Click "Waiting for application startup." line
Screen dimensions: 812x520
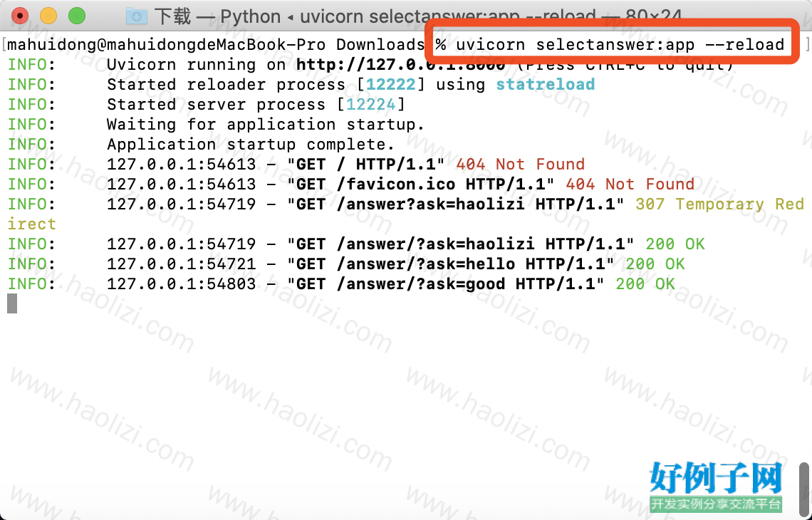pos(266,125)
